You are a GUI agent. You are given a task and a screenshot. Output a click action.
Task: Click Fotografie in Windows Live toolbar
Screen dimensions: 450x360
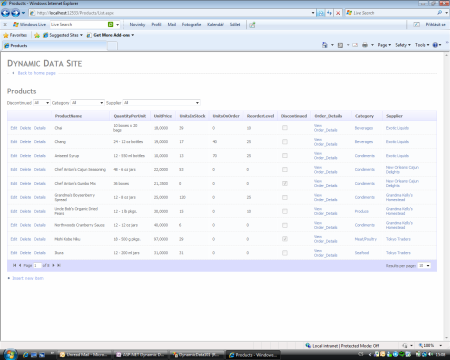coord(191,24)
